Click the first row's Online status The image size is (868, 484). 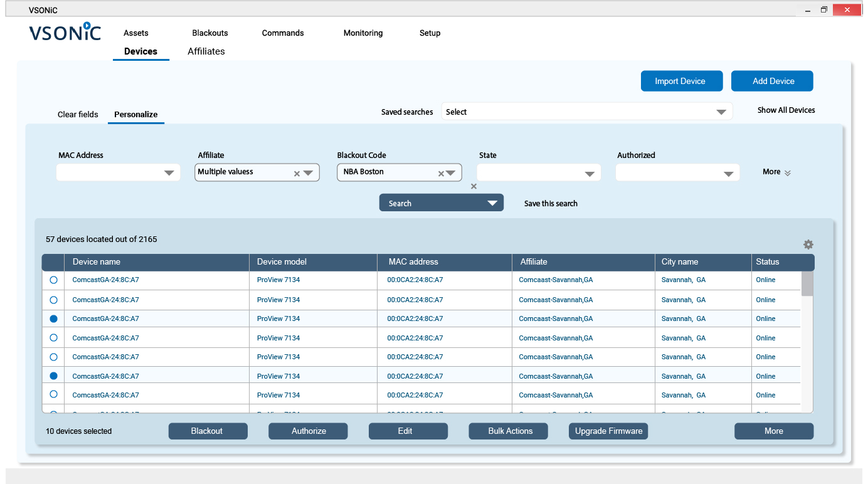[766, 280]
